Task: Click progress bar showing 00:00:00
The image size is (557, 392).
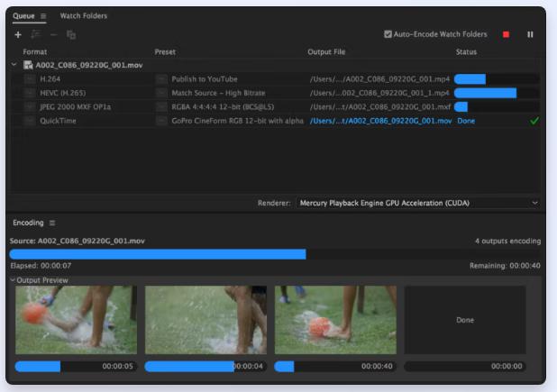Action: 465,367
